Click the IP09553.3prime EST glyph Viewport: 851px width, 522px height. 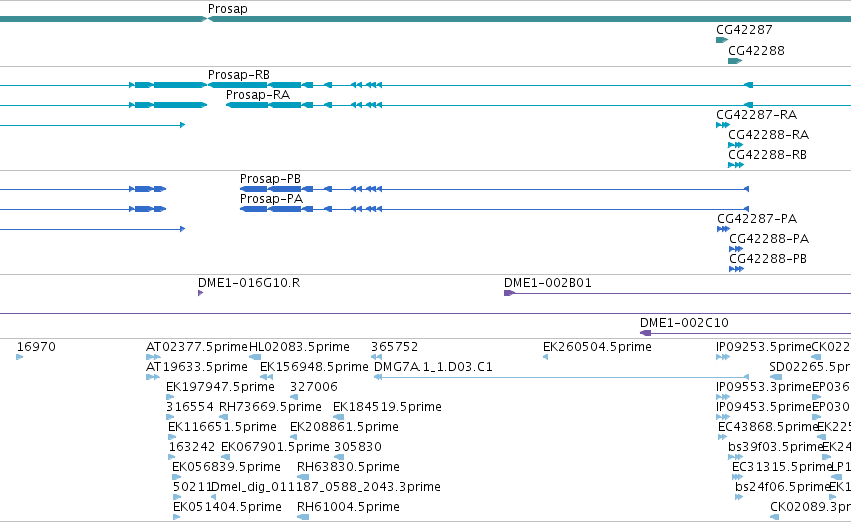pos(723,397)
